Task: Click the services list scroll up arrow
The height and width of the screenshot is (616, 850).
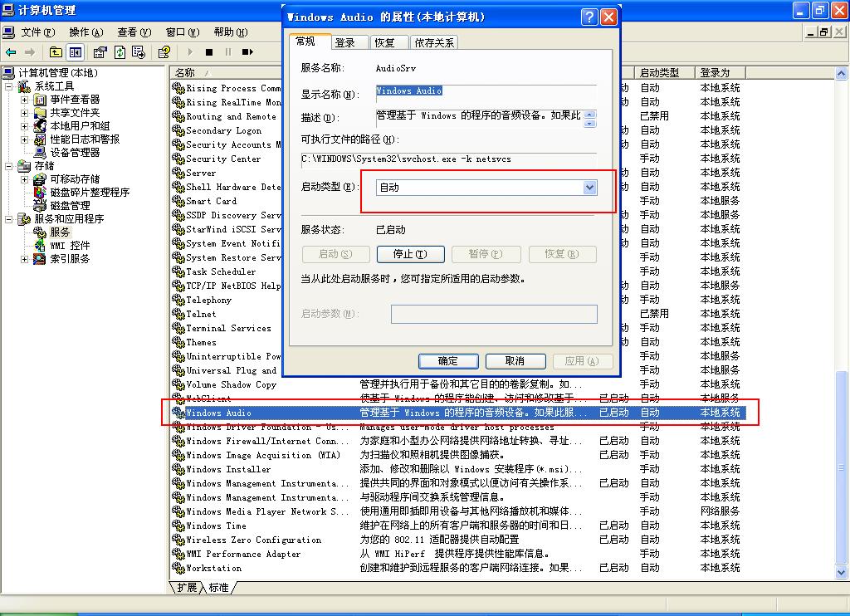Action: pos(841,73)
